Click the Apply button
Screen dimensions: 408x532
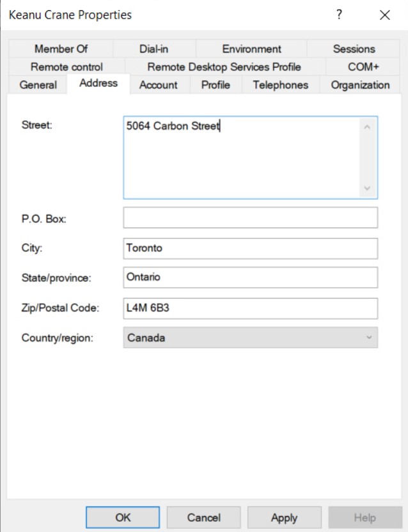[283, 517]
